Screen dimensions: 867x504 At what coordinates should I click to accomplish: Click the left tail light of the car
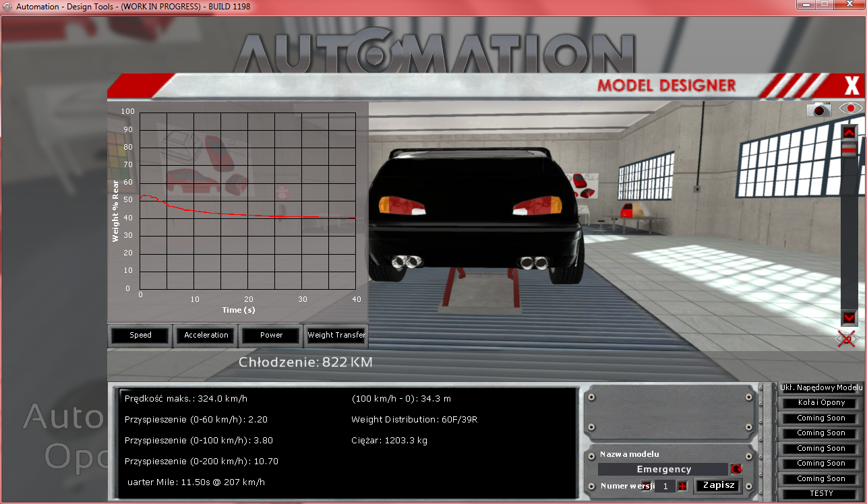[x=402, y=205]
